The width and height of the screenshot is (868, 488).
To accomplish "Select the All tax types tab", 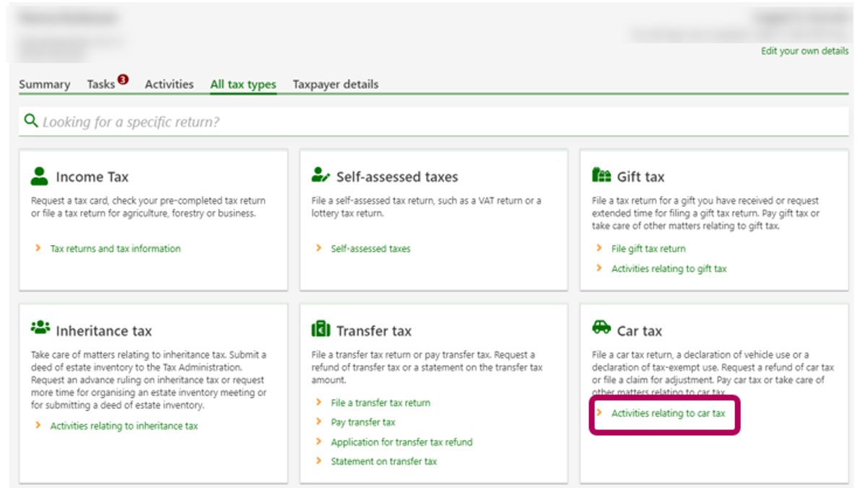I will coord(243,85).
